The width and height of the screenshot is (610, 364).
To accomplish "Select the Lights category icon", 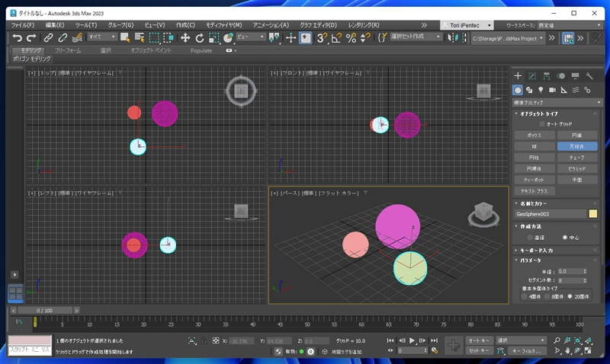I will [x=541, y=90].
